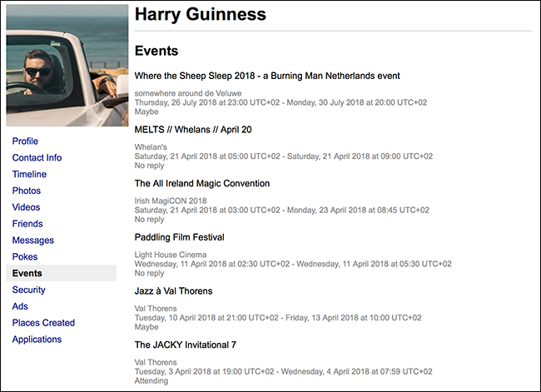The height and width of the screenshot is (392, 541).
Task: Click the Applications sidebar link
Action: (x=37, y=340)
